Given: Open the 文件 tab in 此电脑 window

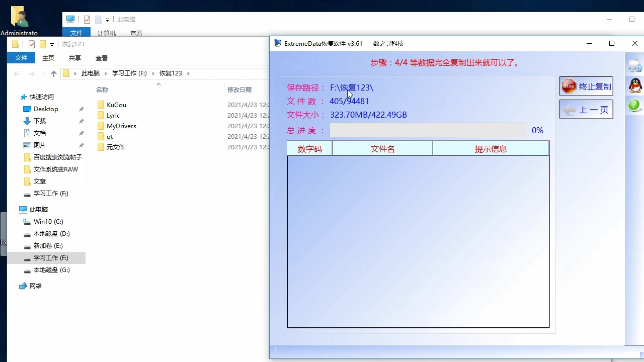Looking at the screenshot, I should (76, 33).
